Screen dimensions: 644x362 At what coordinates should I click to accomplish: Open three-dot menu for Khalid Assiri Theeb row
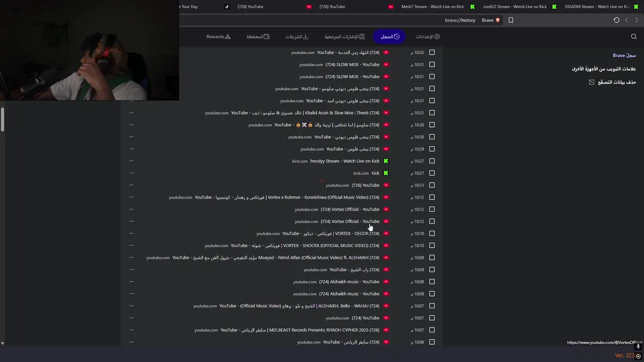point(131,113)
